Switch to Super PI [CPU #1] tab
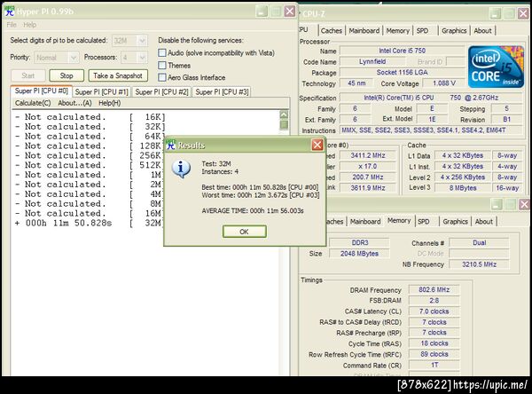Screen dimensions: 532x394 coord(101,91)
